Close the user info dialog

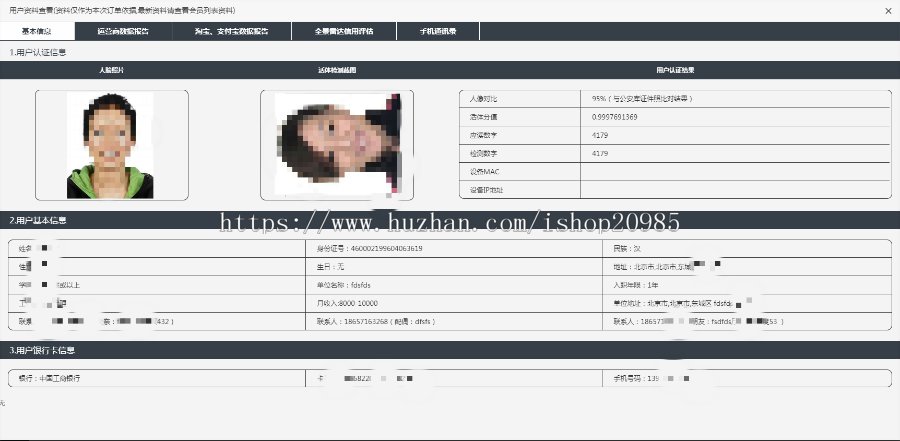point(888,10)
